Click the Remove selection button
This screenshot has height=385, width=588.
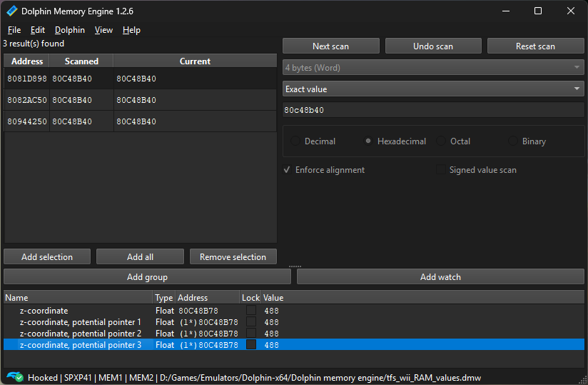tap(233, 256)
